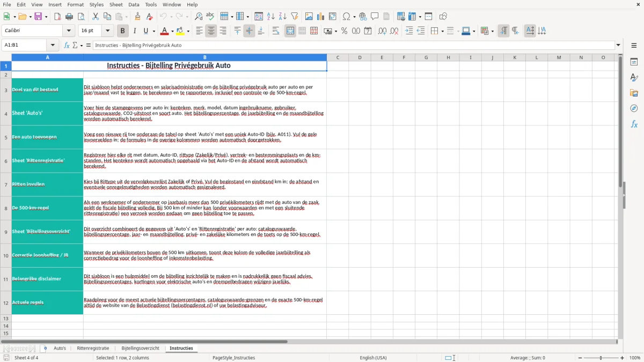The width and height of the screenshot is (644, 362).
Task: Apply the red font color swatch
Action: [x=165, y=31]
